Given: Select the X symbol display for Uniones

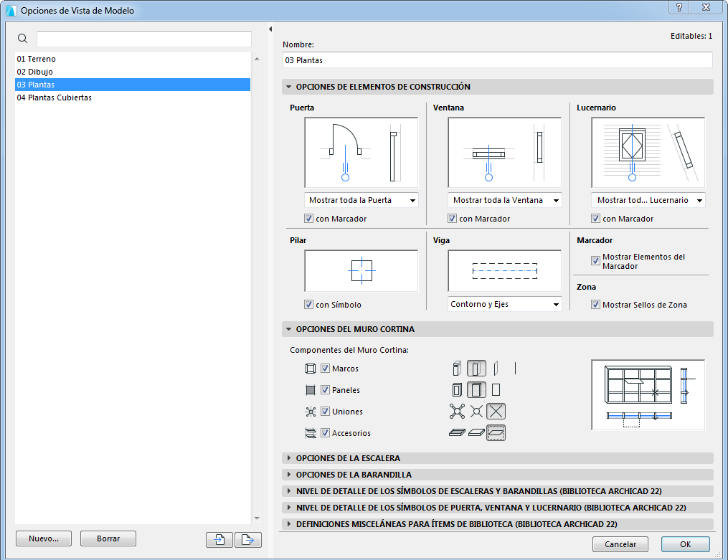Looking at the screenshot, I should click(x=496, y=411).
